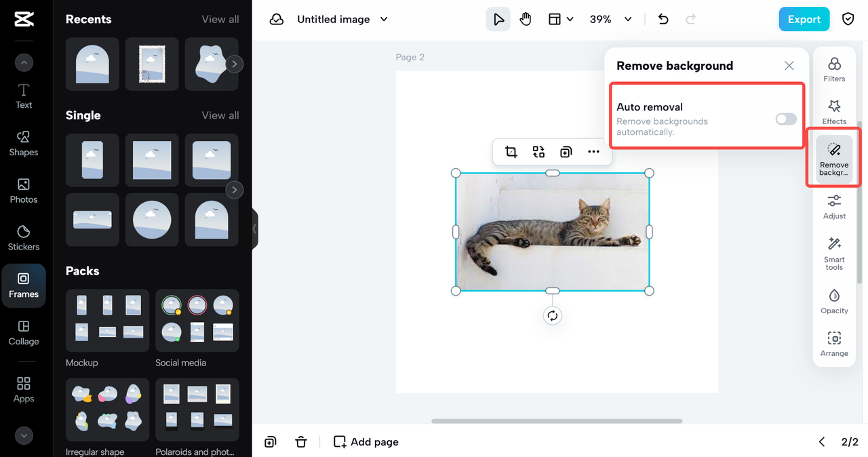Open more options in floating toolbar

pyautogui.click(x=593, y=152)
